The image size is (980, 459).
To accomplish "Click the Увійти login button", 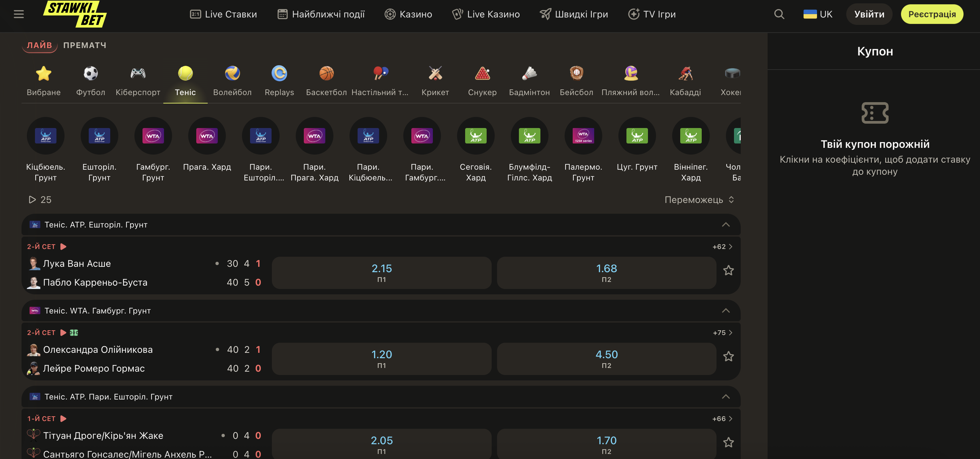I will click(x=869, y=14).
